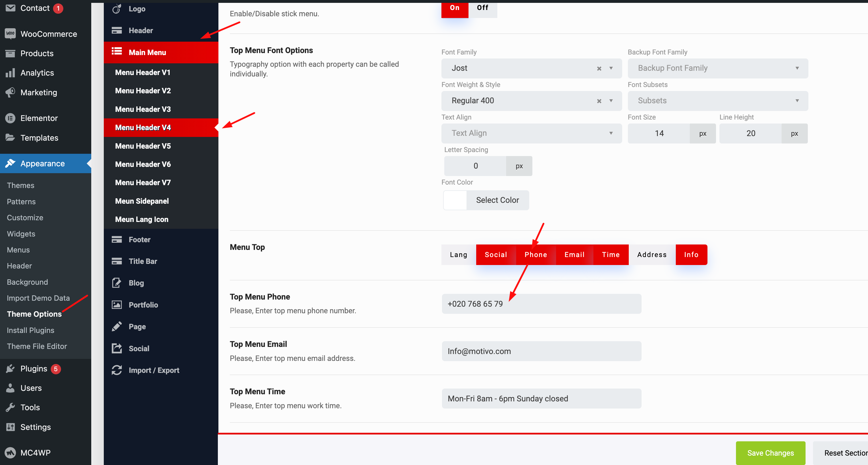Open the Font Subsets dropdown
868x465 pixels.
click(x=718, y=100)
